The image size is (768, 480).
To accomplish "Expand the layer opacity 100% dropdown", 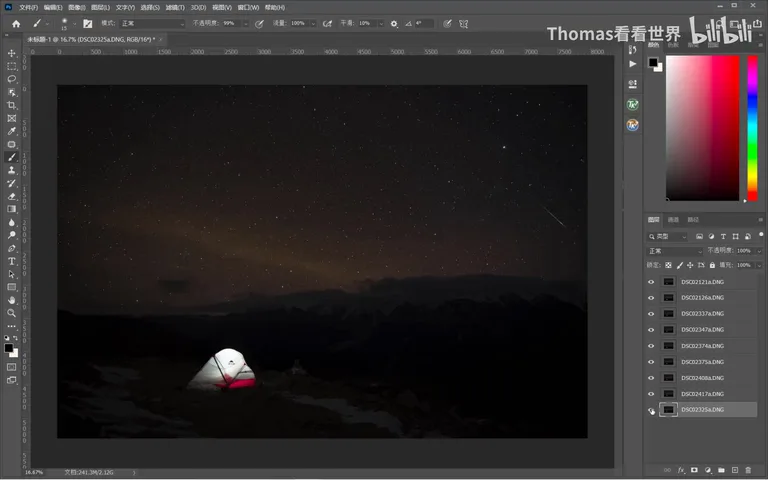I will coord(759,251).
